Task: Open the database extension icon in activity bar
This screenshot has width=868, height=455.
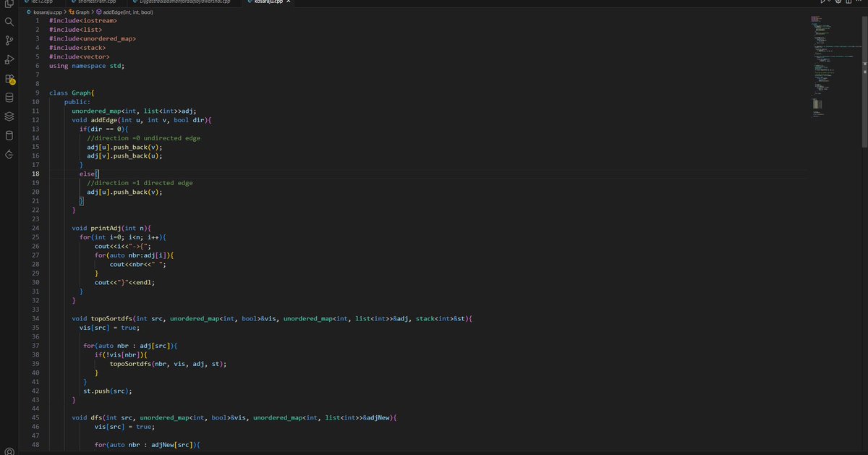Action: 9,97
